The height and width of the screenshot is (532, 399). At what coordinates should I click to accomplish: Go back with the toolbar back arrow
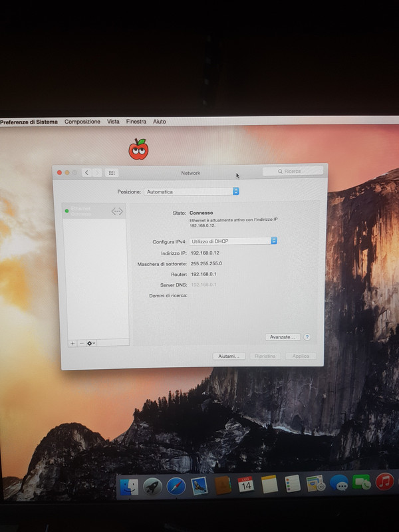click(x=86, y=173)
